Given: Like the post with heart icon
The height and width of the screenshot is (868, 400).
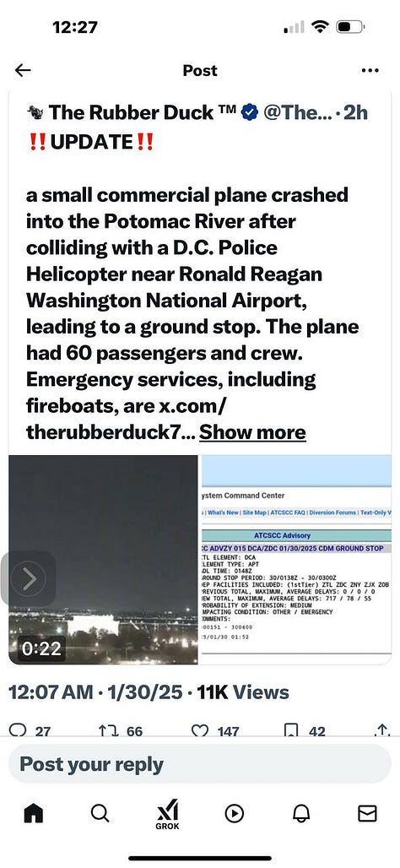Looking at the screenshot, I should [x=200, y=730].
